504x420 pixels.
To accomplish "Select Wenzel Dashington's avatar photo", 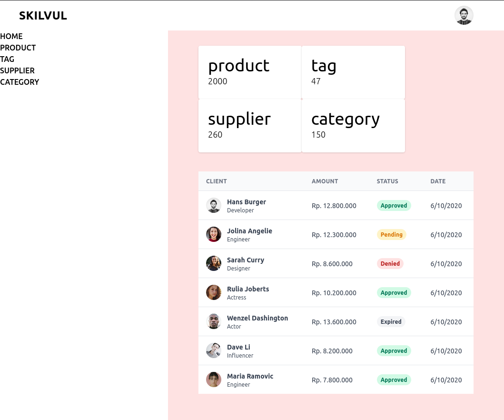I will 214,321.
